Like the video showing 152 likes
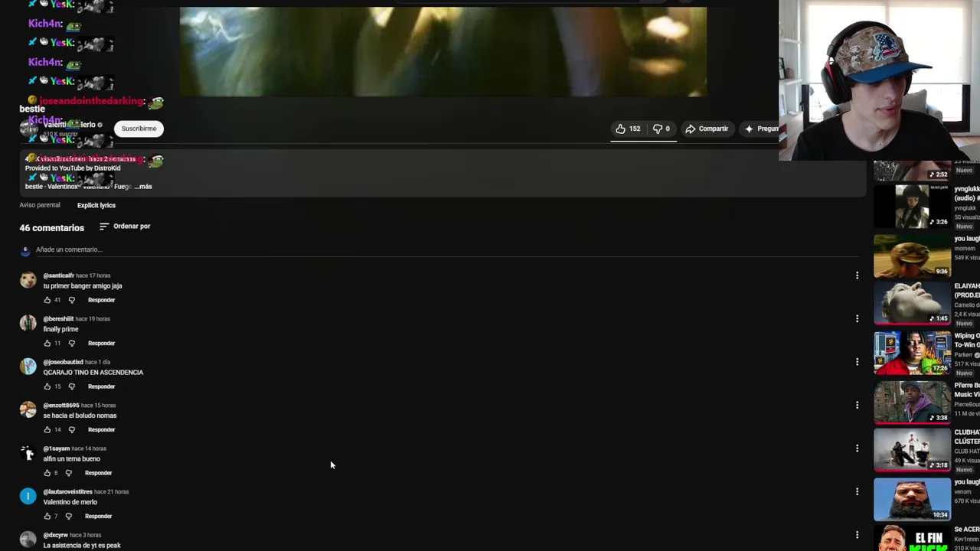This screenshot has width=980, height=551. (x=628, y=129)
